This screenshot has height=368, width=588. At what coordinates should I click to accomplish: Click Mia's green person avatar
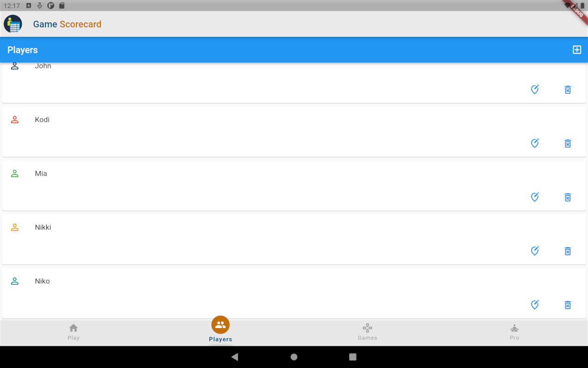pyautogui.click(x=15, y=173)
